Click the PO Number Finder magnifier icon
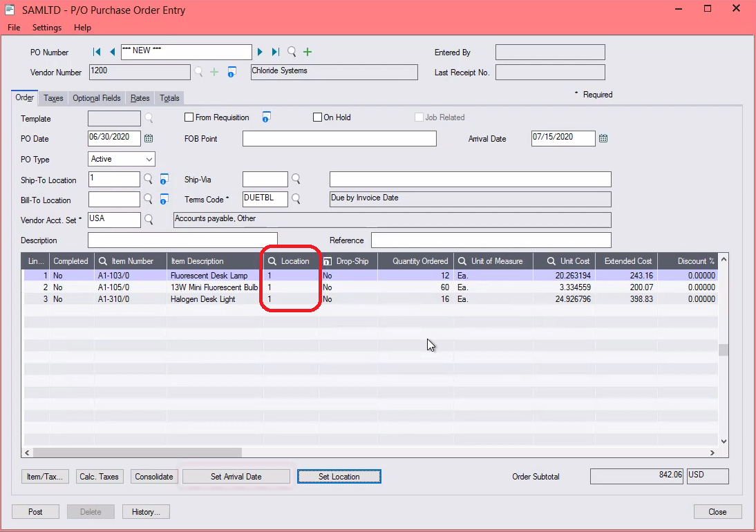The height and width of the screenshot is (532, 756). [291, 52]
